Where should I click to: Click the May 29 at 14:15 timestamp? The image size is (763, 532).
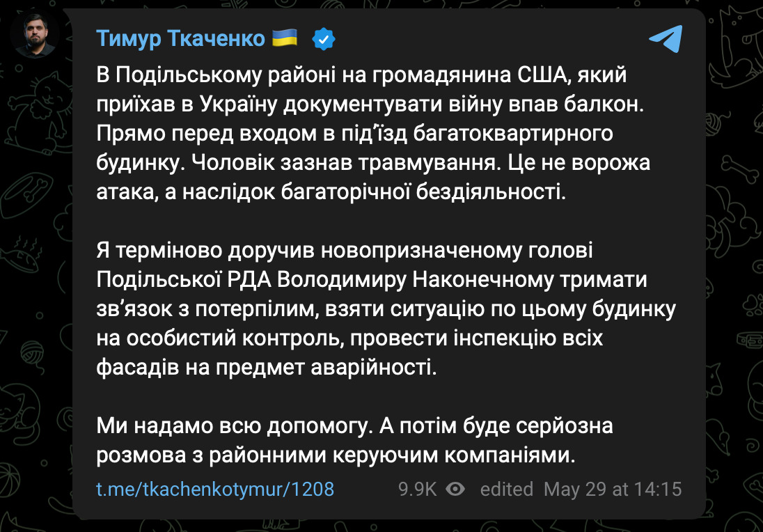[x=613, y=489]
